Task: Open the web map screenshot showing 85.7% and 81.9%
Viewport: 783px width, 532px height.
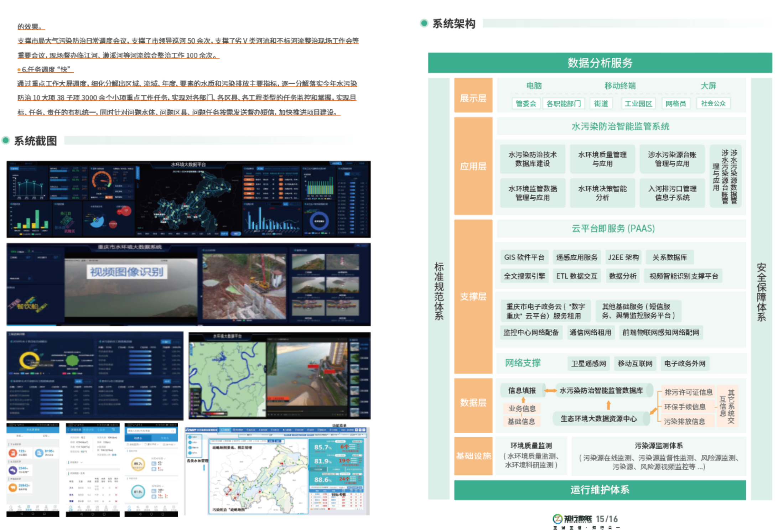Action: pyautogui.click(x=278, y=471)
